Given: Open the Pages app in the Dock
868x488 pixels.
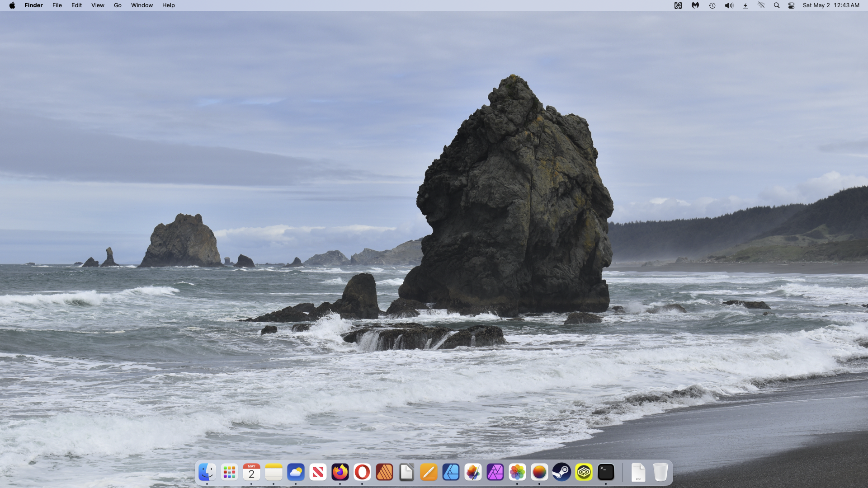Looking at the screenshot, I should point(429,473).
